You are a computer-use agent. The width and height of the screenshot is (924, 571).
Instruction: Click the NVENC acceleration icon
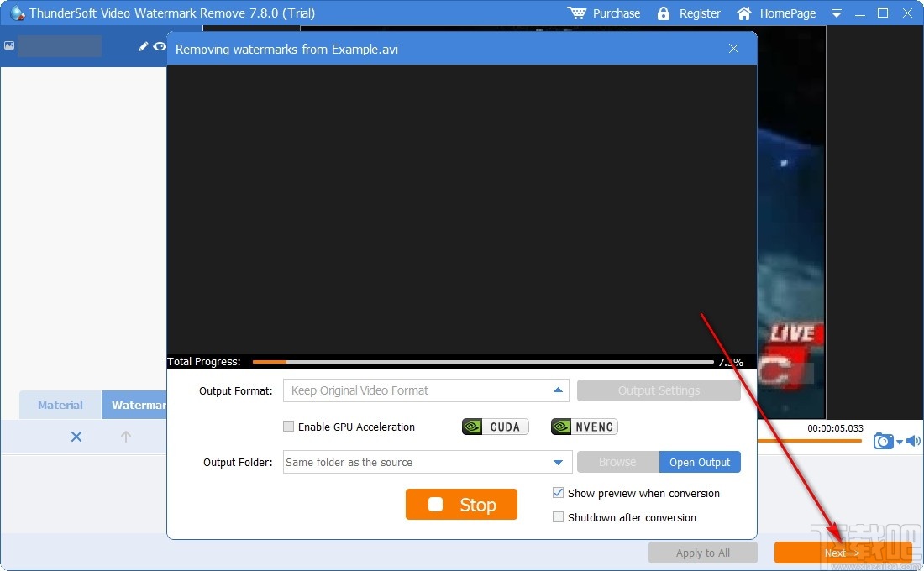(x=584, y=427)
